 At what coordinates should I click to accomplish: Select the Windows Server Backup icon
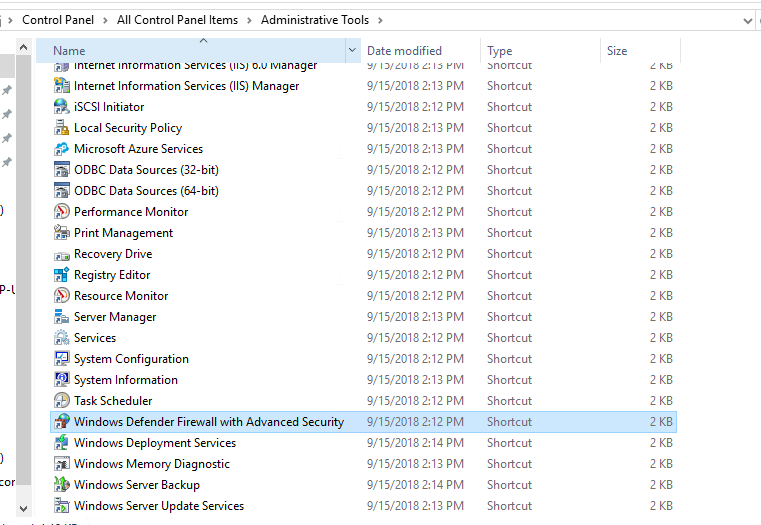(62, 485)
